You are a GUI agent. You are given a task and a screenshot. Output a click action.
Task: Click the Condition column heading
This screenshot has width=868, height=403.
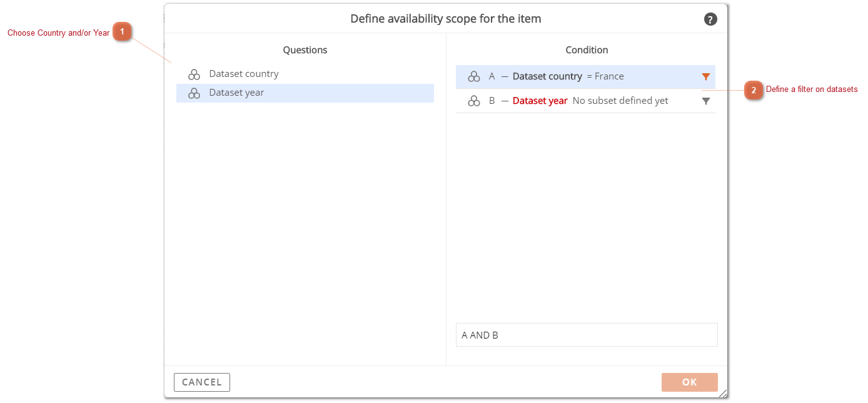pyautogui.click(x=587, y=50)
